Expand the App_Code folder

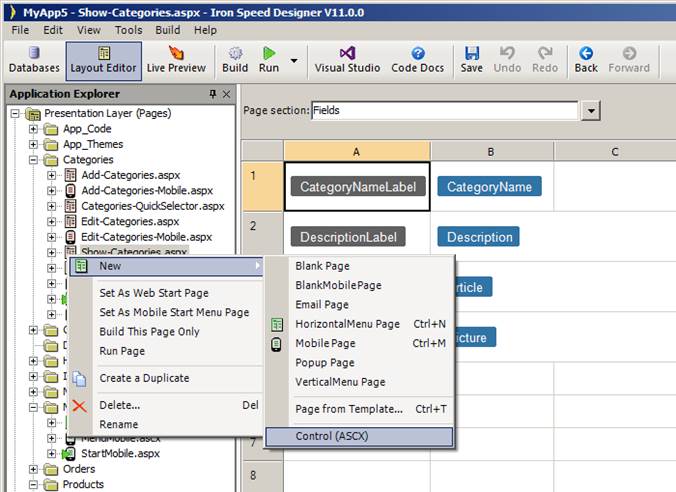(x=33, y=129)
